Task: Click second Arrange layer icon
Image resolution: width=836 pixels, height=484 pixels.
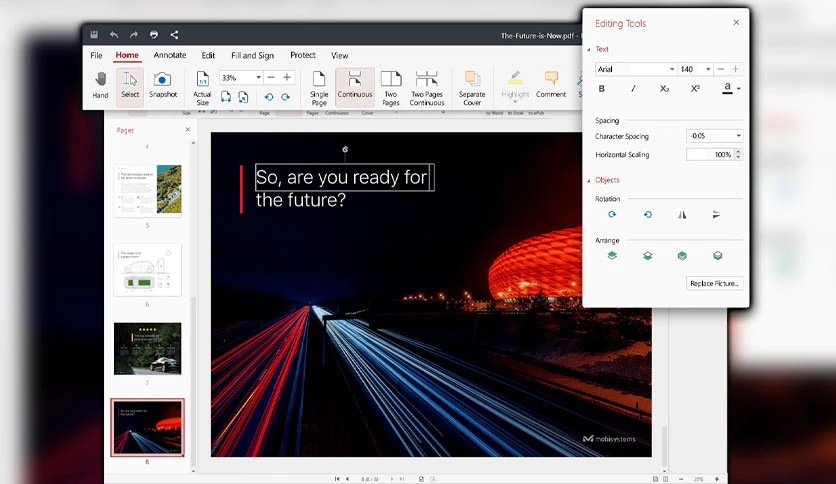Action: 647,255
